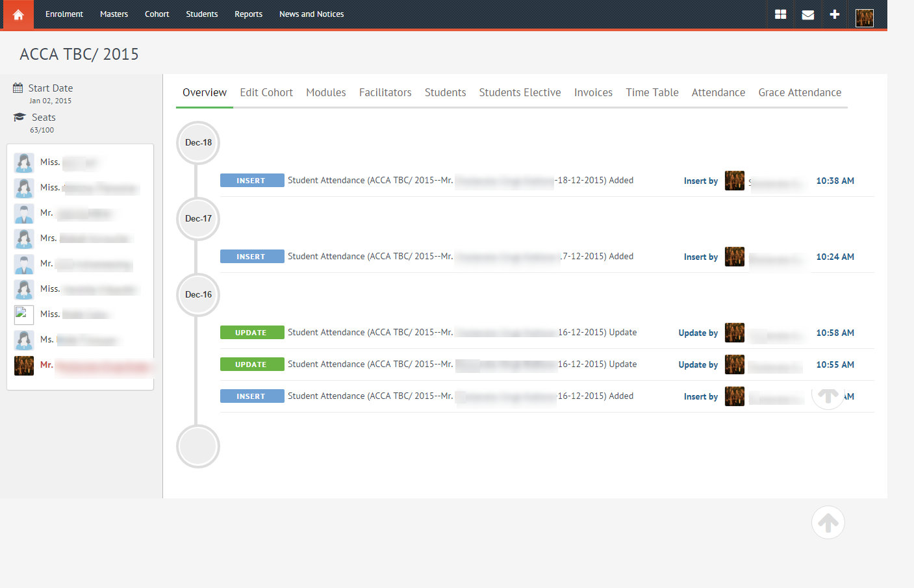Switch to the Edit Cohort tab

pyautogui.click(x=266, y=92)
